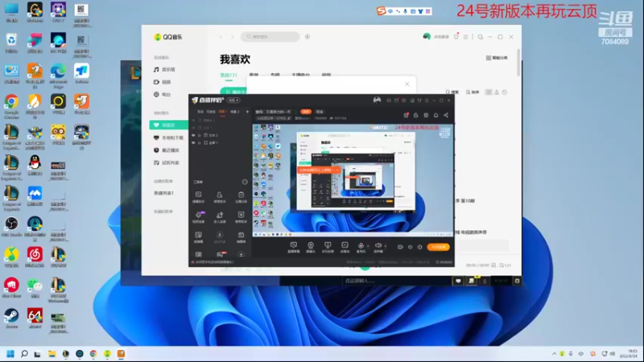Select the 歌单 tab in QQ Music
This screenshot has height=362, width=644.
pyautogui.click(x=254, y=75)
